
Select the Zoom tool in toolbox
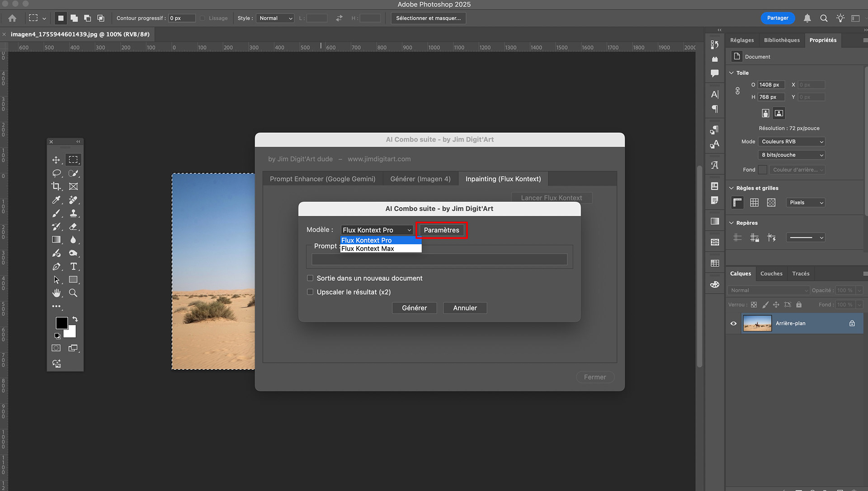coord(73,293)
